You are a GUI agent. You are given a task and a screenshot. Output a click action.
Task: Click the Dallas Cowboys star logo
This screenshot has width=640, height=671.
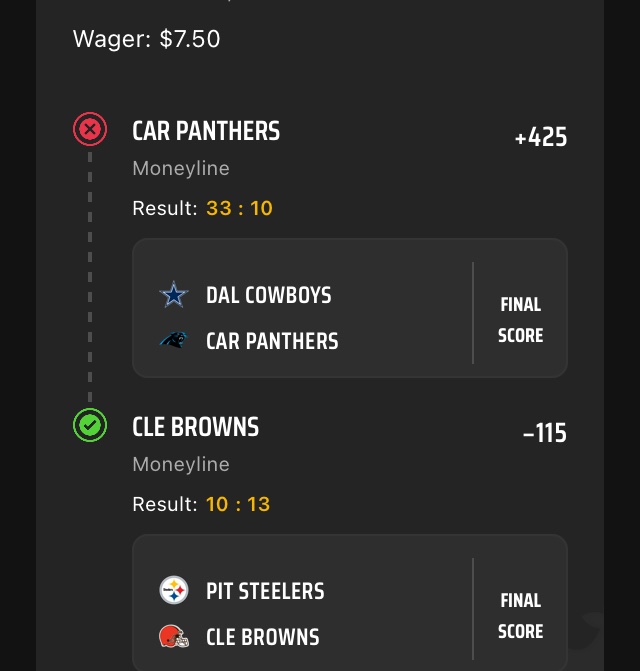tap(174, 295)
